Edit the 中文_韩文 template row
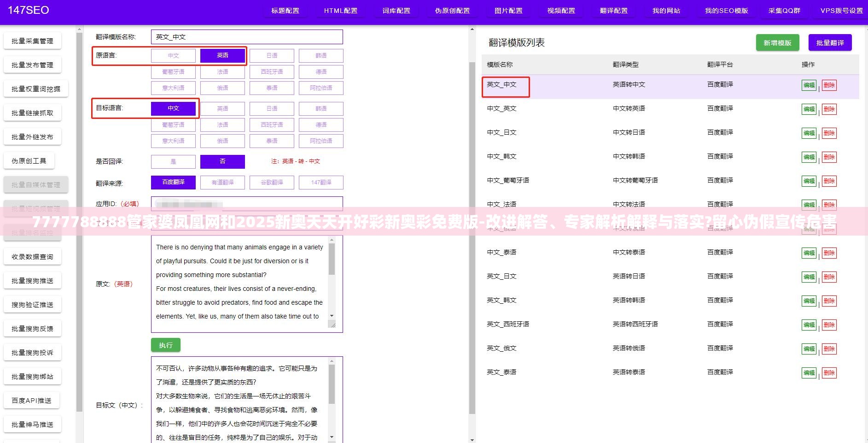 pos(809,157)
